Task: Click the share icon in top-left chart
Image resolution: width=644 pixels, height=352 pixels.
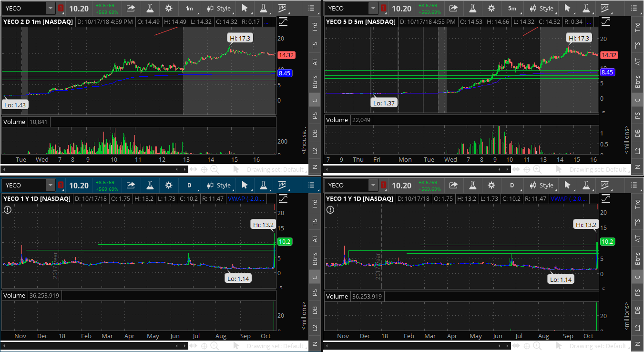Action: (x=131, y=8)
